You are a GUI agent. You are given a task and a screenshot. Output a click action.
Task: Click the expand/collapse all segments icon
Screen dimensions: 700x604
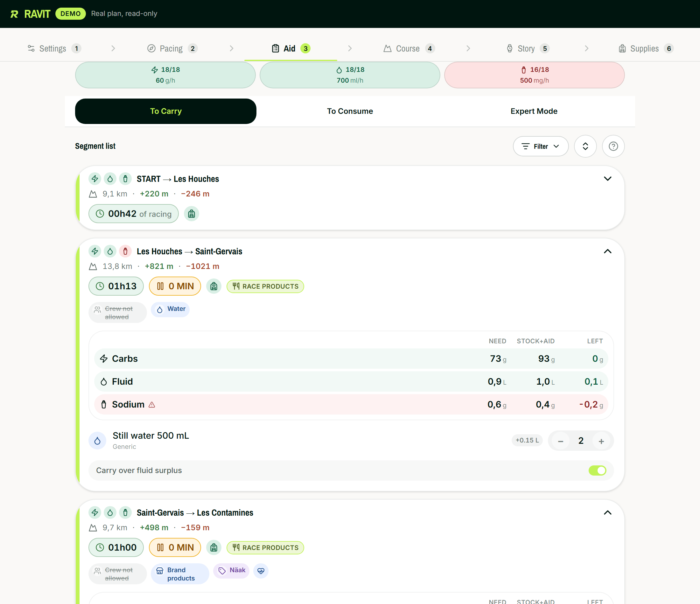pyautogui.click(x=585, y=146)
